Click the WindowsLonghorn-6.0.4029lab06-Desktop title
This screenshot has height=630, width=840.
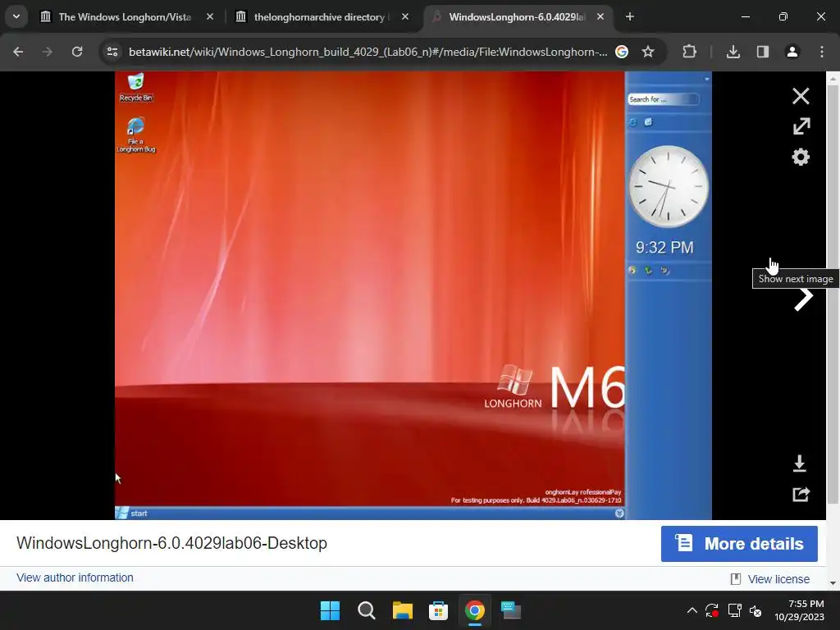click(171, 543)
